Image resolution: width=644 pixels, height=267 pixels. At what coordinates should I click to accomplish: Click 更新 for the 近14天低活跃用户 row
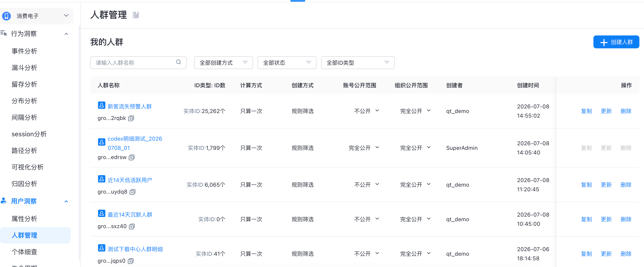tap(606, 185)
